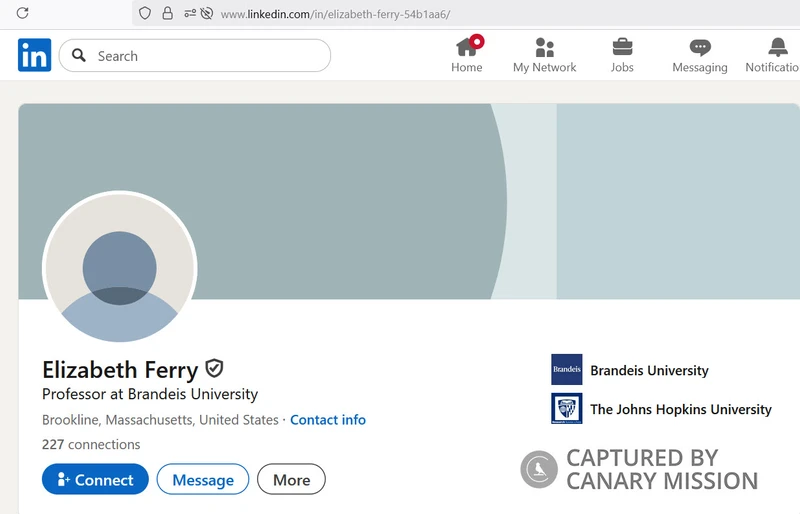The image size is (800, 514).
Task: Open the Contact info link
Action: [x=328, y=420]
